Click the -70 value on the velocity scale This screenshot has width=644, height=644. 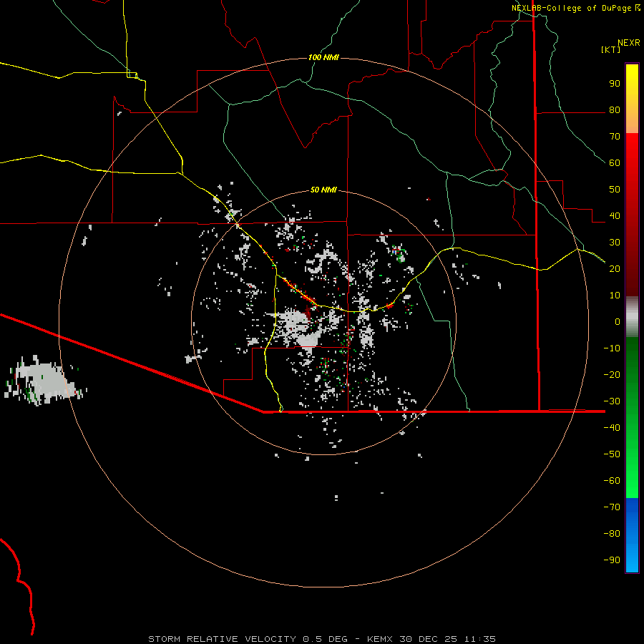612,507
